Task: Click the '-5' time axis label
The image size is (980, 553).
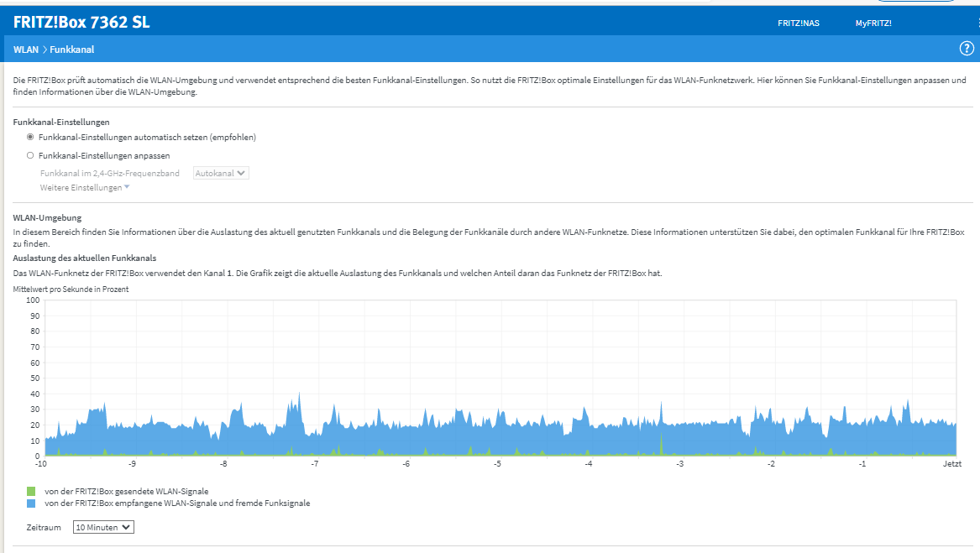Action: [x=497, y=464]
